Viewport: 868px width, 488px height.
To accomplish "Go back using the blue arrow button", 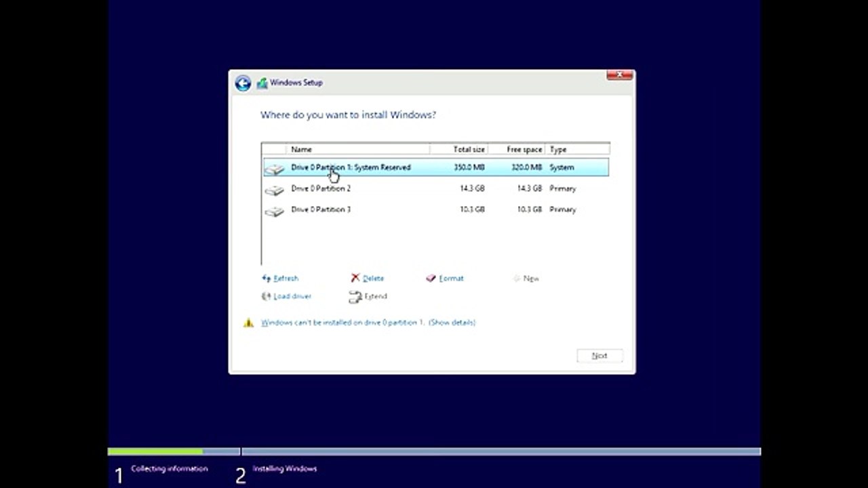I will [243, 83].
